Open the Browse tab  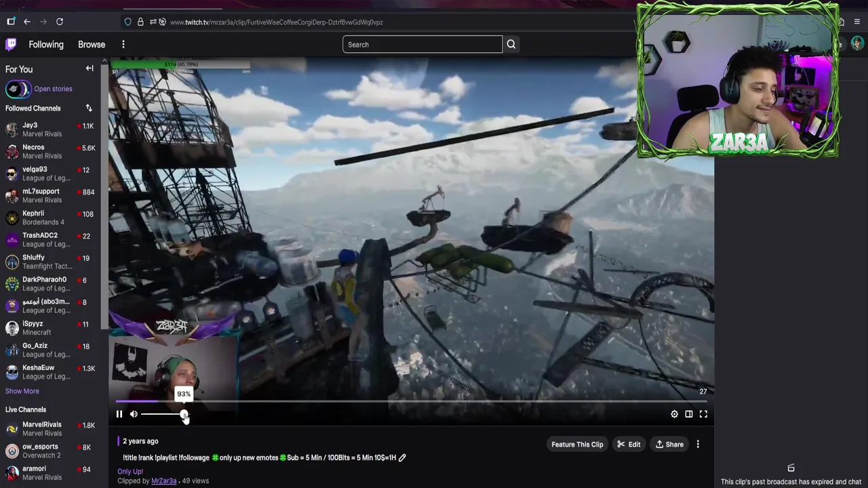coord(92,45)
